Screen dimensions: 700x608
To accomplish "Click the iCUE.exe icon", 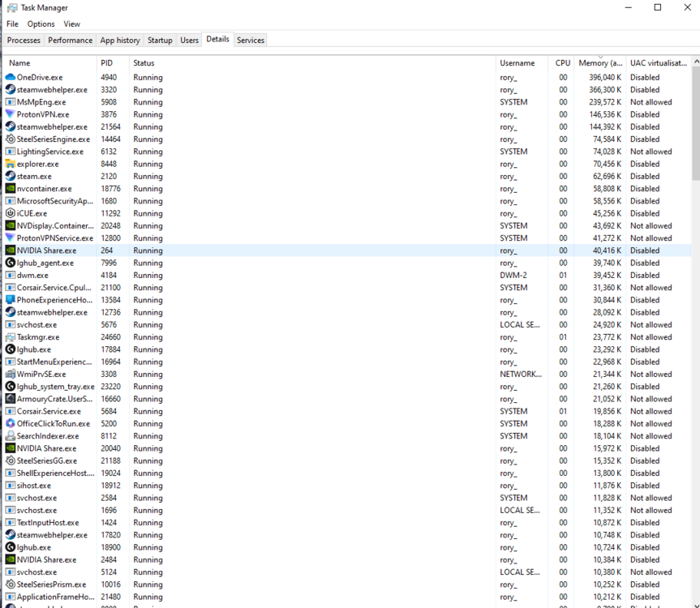I will [x=11, y=213].
